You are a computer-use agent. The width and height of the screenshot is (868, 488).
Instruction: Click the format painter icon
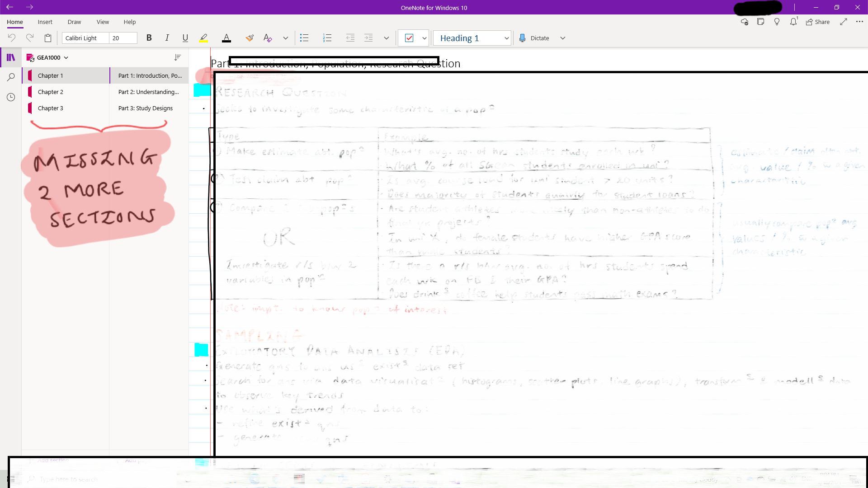click(x=250, y=38)
